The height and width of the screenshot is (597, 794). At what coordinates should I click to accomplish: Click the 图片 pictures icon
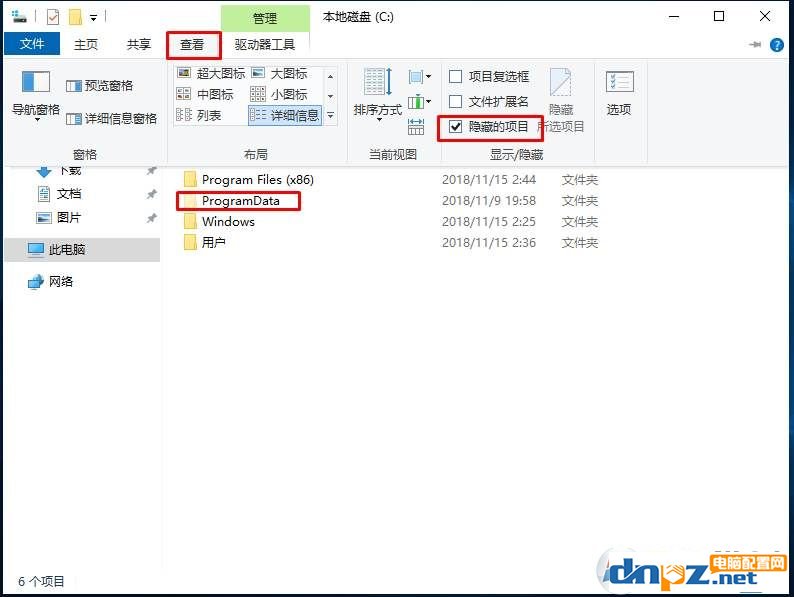point(44,218)
